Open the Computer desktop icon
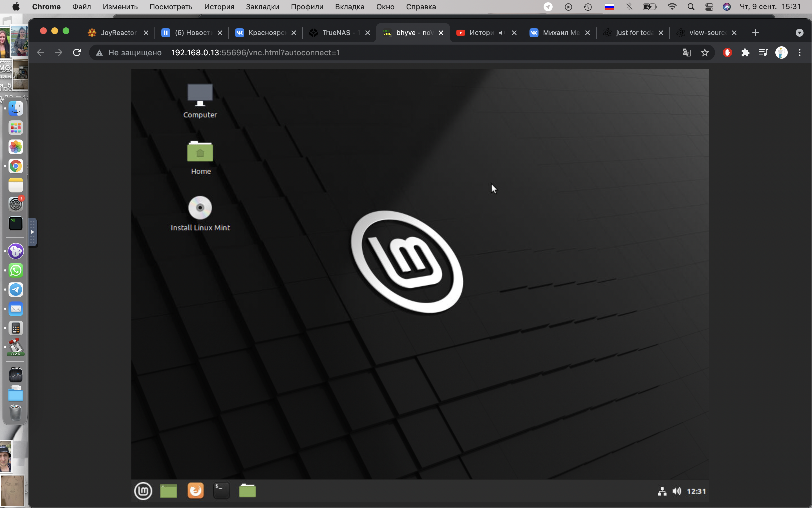The height and width of the screenshot is (508, 812). pos(200,100)
